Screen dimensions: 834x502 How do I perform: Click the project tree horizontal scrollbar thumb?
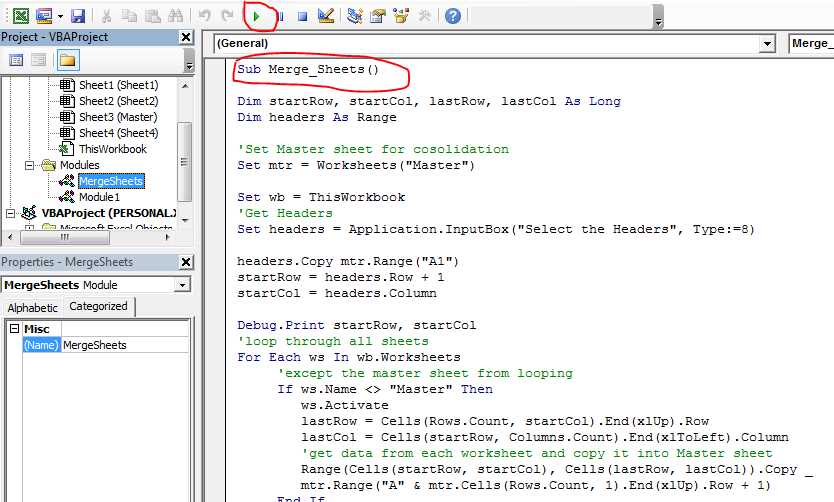[65, 237]
